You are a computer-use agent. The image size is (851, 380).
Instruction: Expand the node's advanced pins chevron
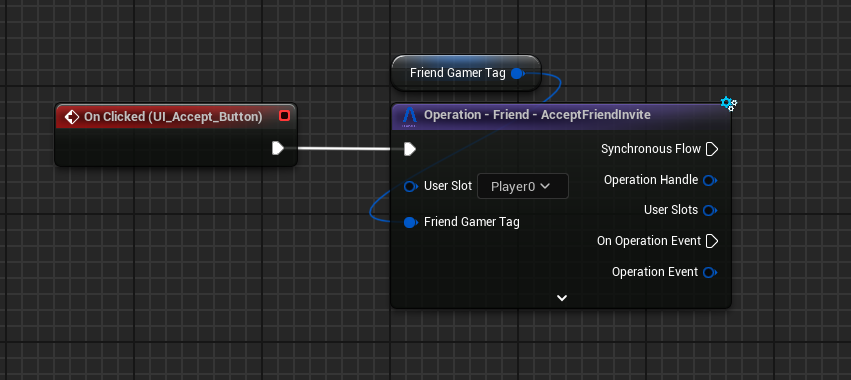pos(562,297)
